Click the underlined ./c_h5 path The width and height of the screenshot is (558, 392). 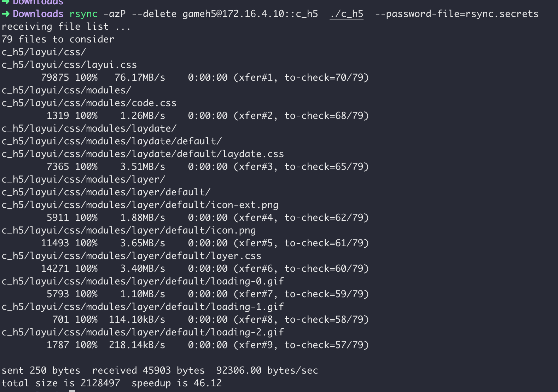346,14
